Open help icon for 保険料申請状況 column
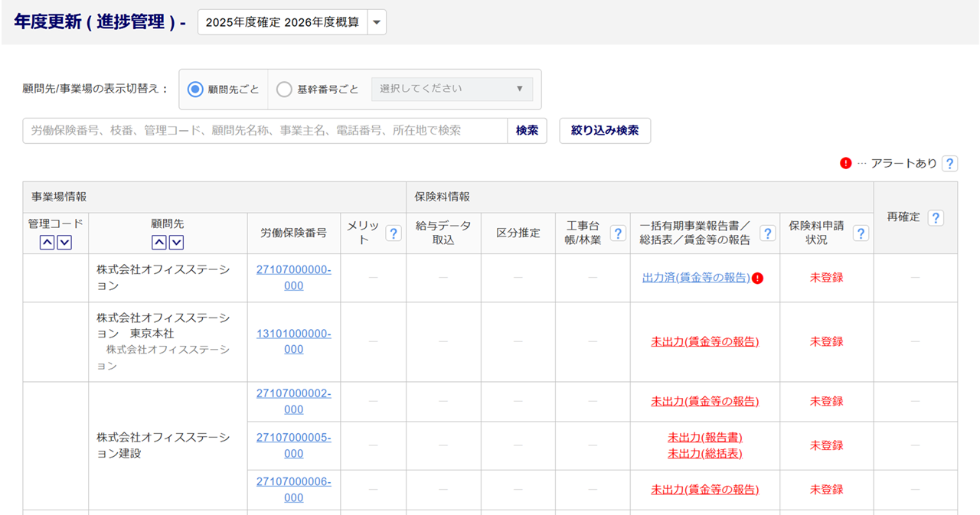The width and height of the screenshot is (980, 515). 861,233
